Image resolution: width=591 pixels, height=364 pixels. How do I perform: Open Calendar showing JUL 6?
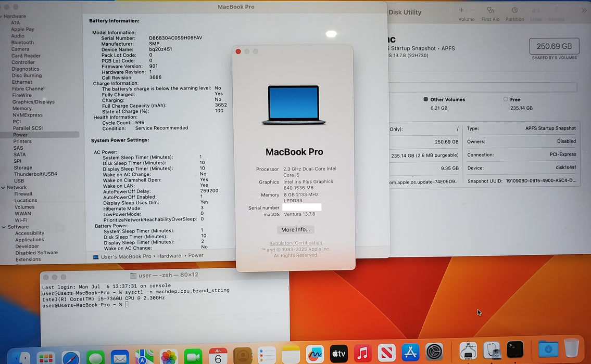pyautogui.click(x=218, y=356)
